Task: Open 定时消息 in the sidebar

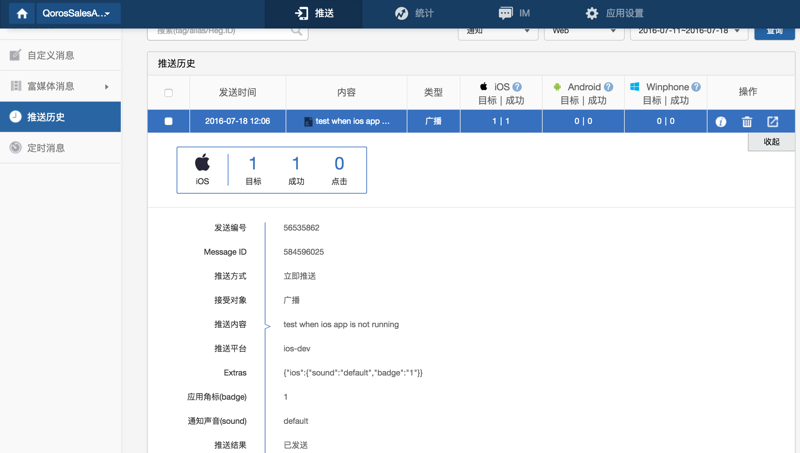Action: [60, 148]
